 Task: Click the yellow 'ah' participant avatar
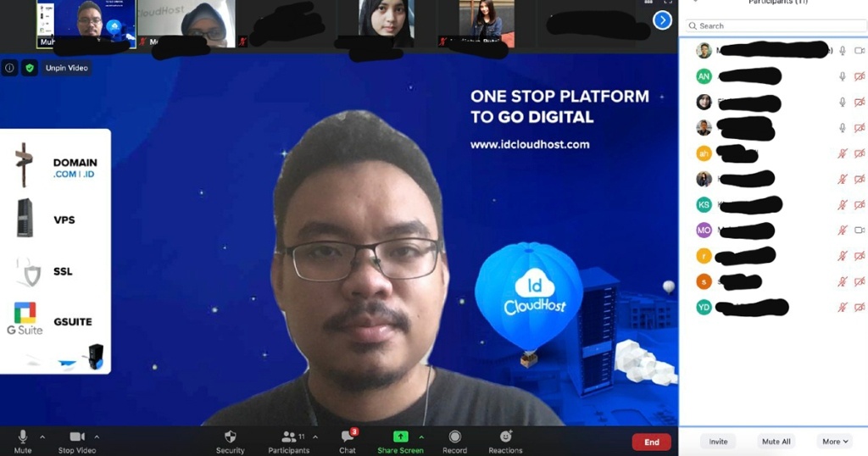point(704,153)
